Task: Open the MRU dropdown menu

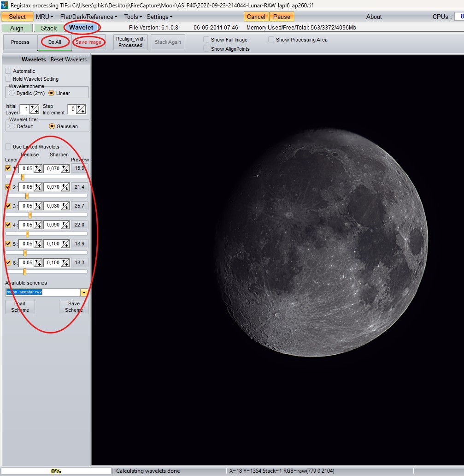Action: tap(44, 17)
